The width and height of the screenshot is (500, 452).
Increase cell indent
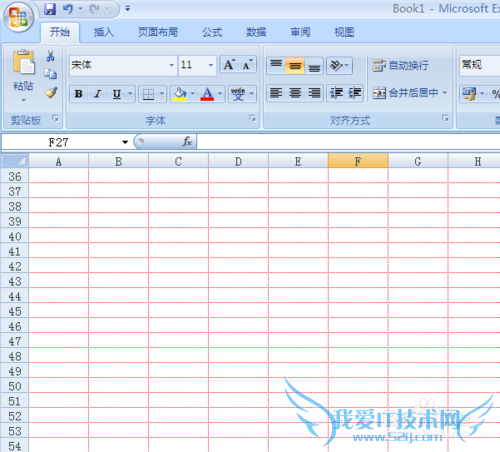coord(355,93)
